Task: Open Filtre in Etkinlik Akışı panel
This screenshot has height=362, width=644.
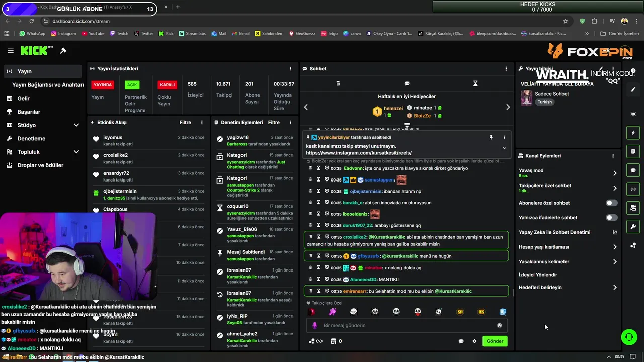Action: pyautogui.click(x=185, y=122)
